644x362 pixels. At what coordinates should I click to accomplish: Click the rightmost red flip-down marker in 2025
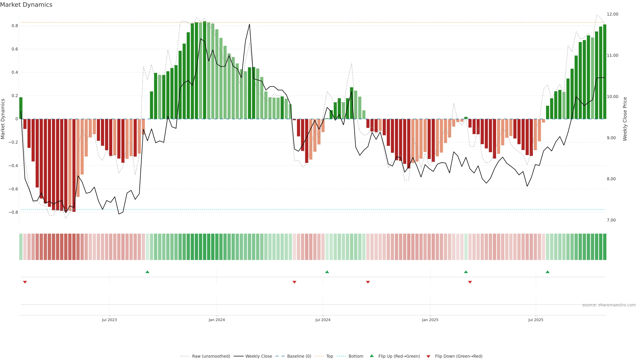tap(470, 282)
